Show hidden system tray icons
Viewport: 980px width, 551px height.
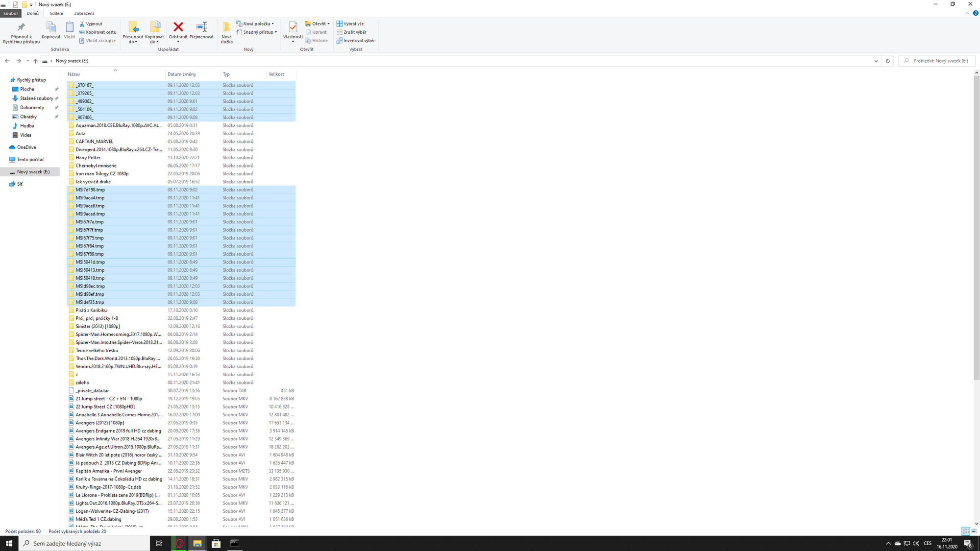[888, 543]
